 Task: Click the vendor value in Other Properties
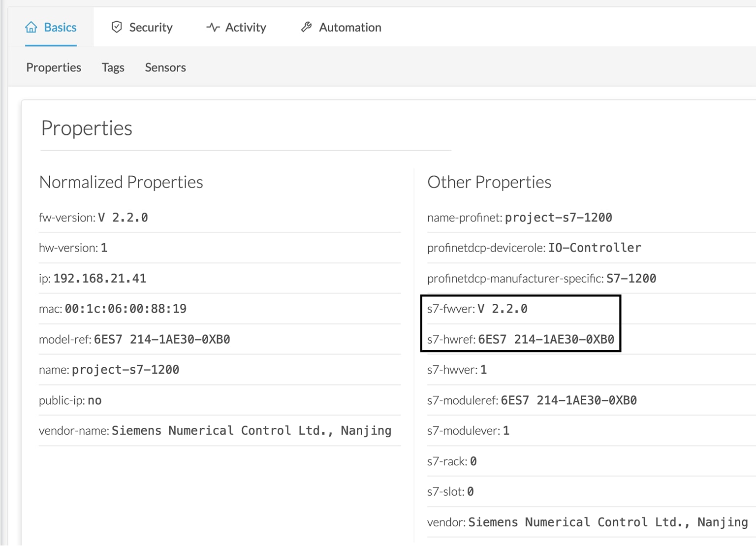click(608, 522)
